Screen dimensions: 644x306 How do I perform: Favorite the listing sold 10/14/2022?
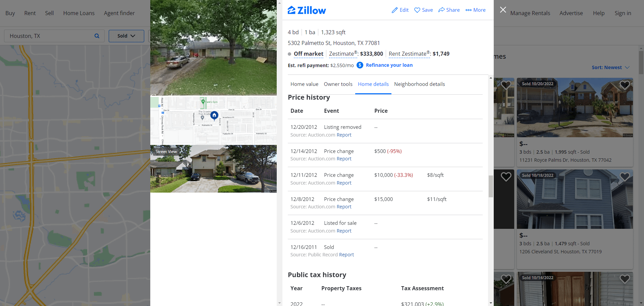[625, 279]
